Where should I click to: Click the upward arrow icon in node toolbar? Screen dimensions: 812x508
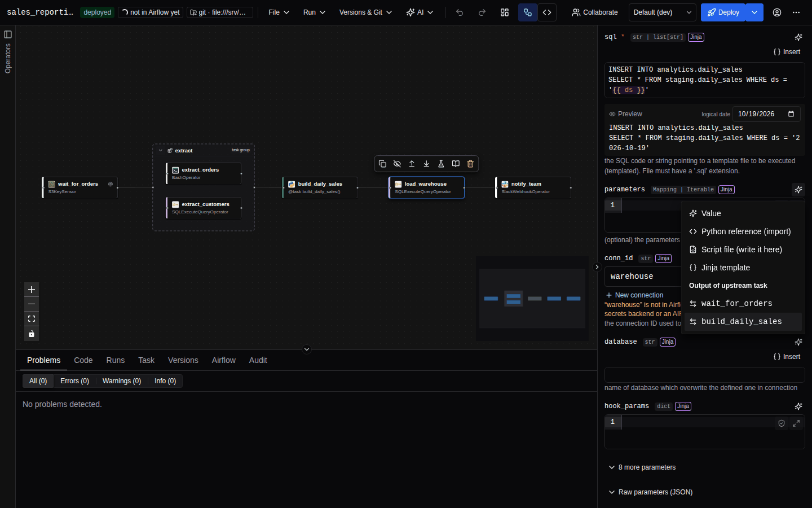[x=412, y=164]
